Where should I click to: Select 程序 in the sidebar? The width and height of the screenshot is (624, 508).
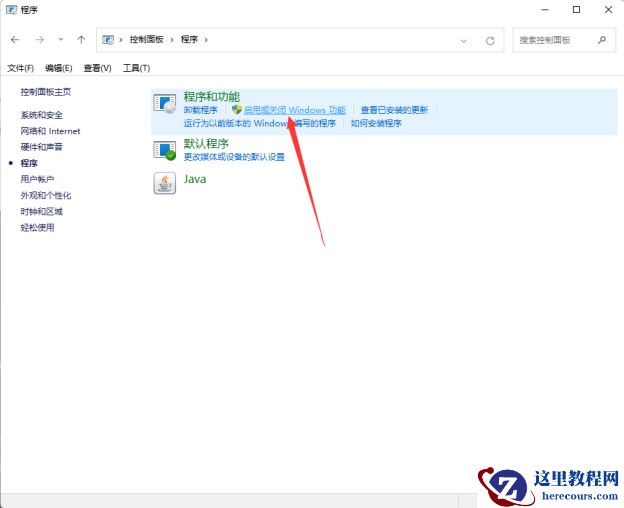coord(29,163)
